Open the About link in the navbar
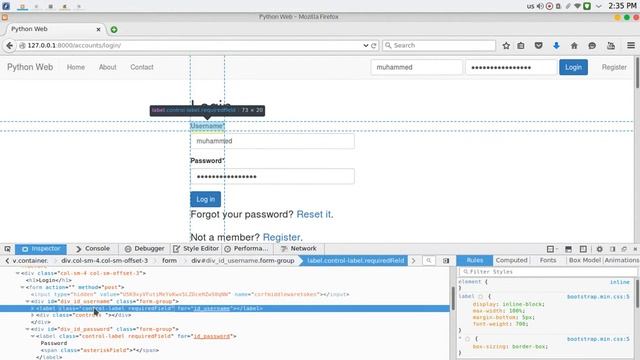This screenshot has height=360, width=640. tap(108, 67)
